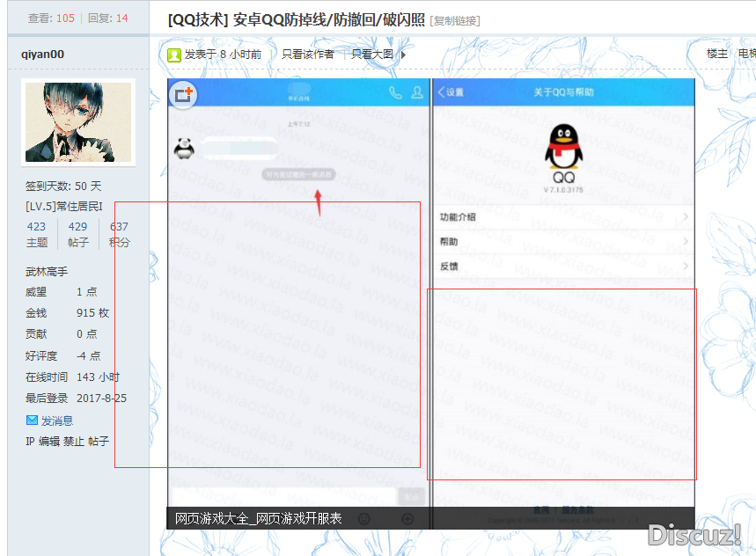Image resolution: width=756 pixels, height=556 pixels.
Task: Click the author avatar image of qiyan00
Action: pyautogui.click(x=78, y=122)
